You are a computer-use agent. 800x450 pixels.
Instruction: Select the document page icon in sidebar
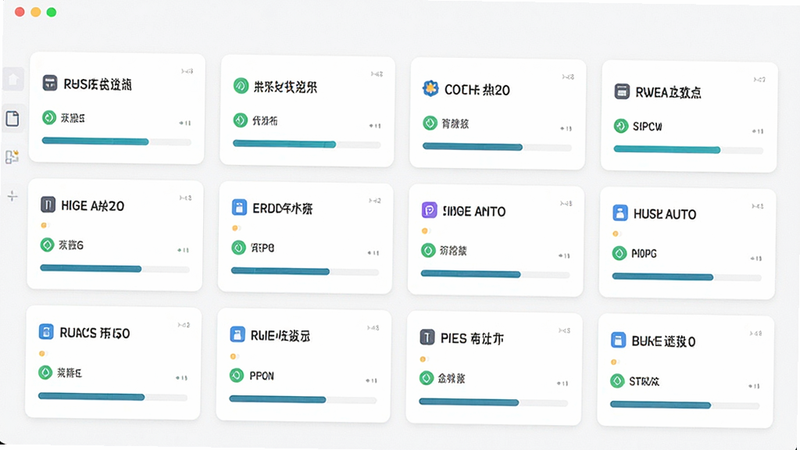13,119
